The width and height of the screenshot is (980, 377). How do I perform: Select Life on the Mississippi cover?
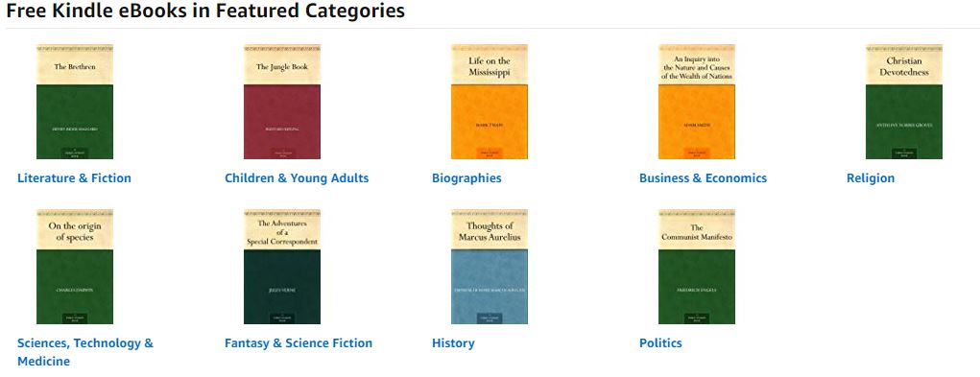coord(490,102)
